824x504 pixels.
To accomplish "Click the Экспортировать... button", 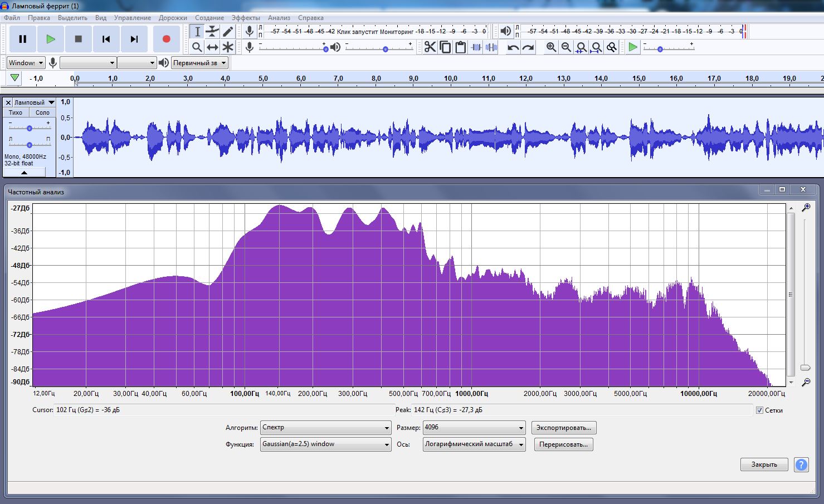I will click(564, 428).
